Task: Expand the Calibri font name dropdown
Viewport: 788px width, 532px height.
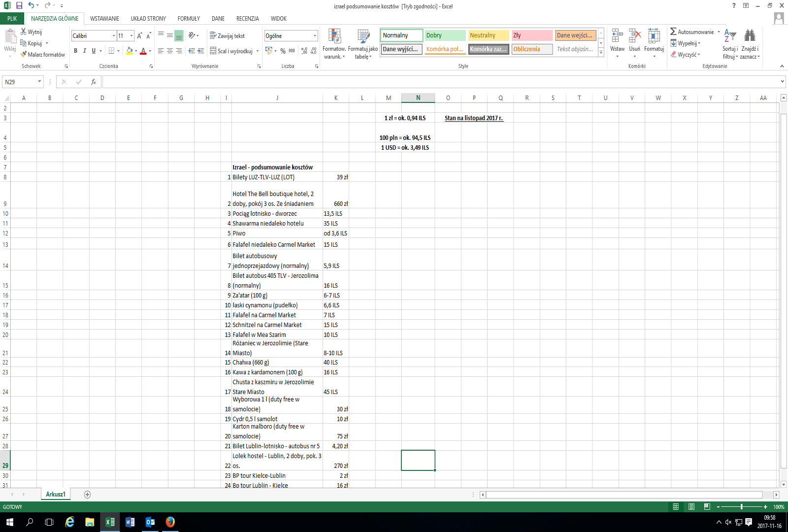Action: 114,36
